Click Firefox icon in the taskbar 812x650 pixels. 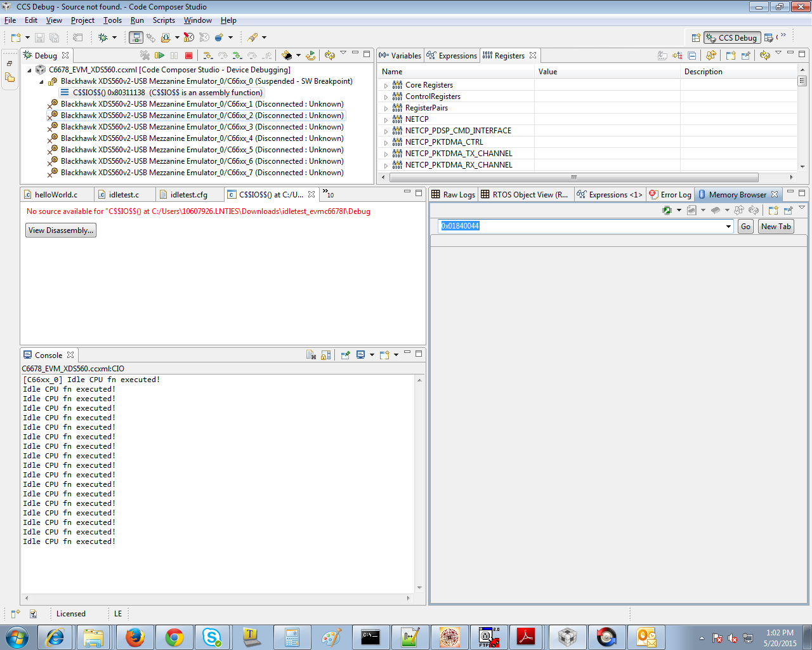tap(134, 637)
